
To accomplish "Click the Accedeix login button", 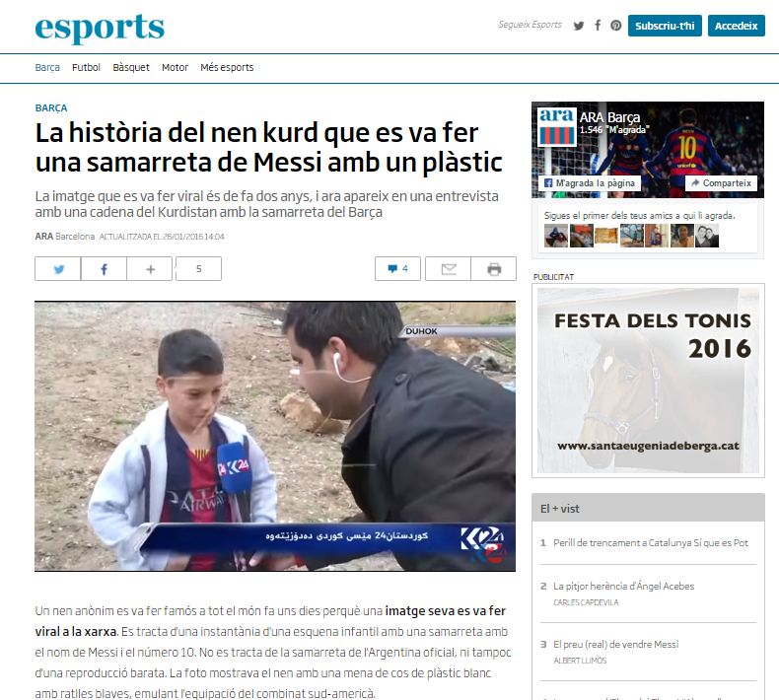I will coord(737,26).
